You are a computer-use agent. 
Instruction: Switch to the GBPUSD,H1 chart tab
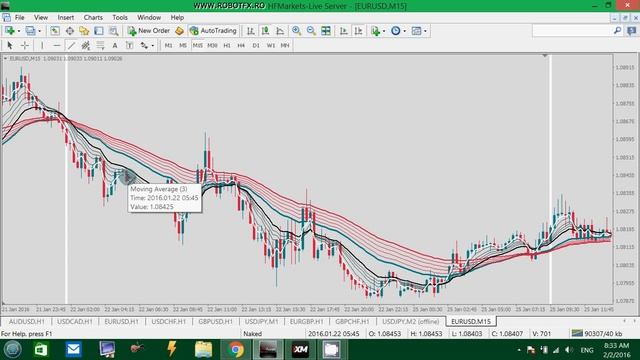216,322
